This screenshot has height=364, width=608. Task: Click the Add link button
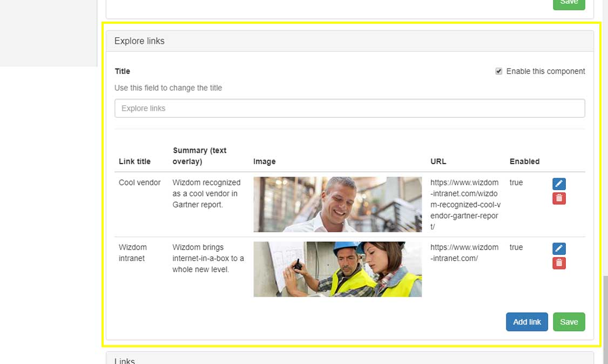coord(526,322)
